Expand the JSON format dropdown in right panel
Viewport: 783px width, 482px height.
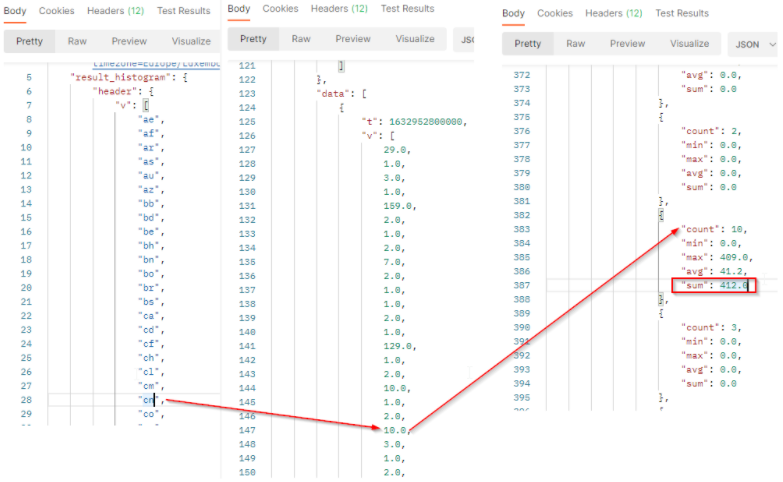pos(753,45)
